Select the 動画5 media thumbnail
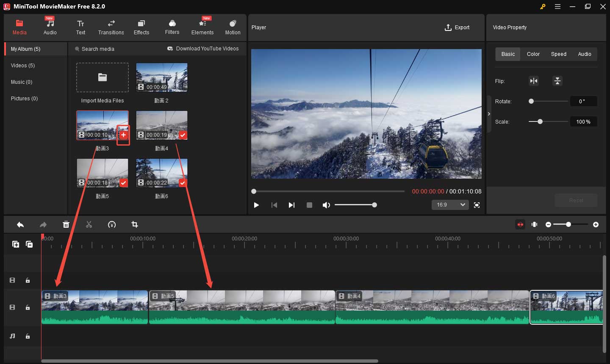610x364 pixels. (103, 173)
